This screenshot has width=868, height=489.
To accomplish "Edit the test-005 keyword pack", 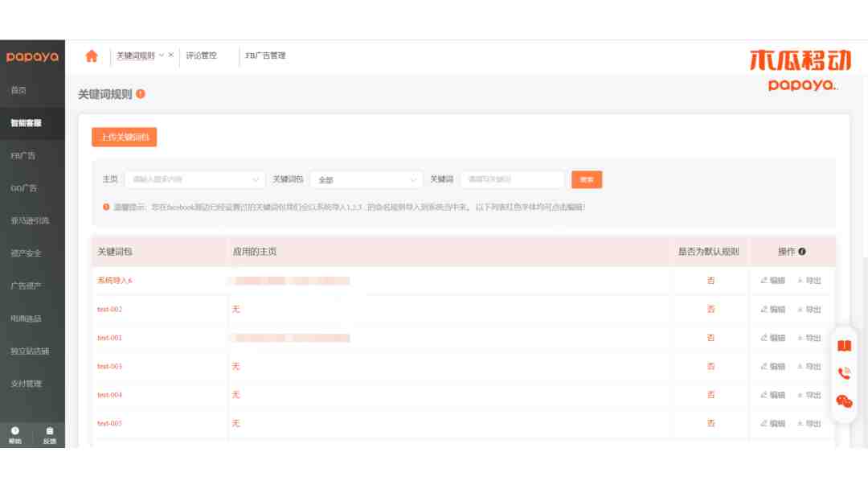I will click(x=773, y=424).
